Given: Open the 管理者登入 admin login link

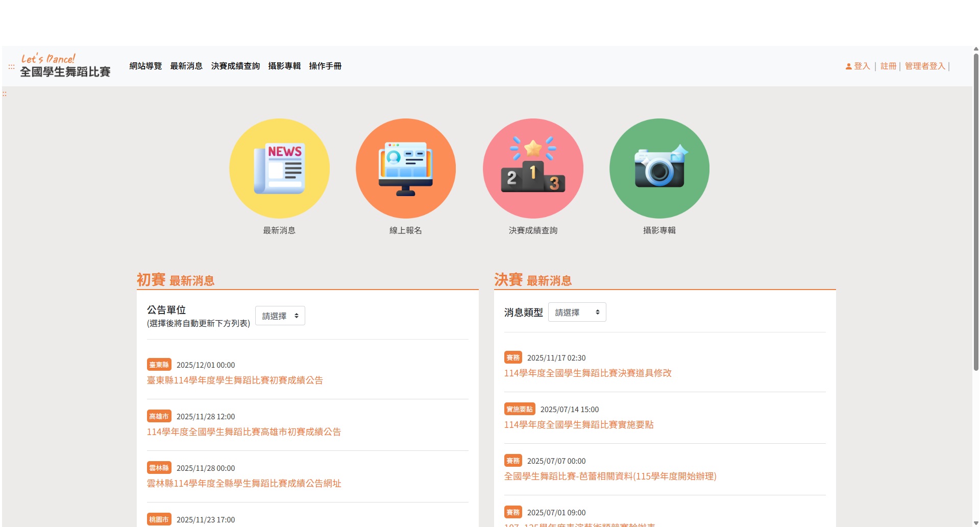Looking at the screenshot, I should click(x=924, y=66).
